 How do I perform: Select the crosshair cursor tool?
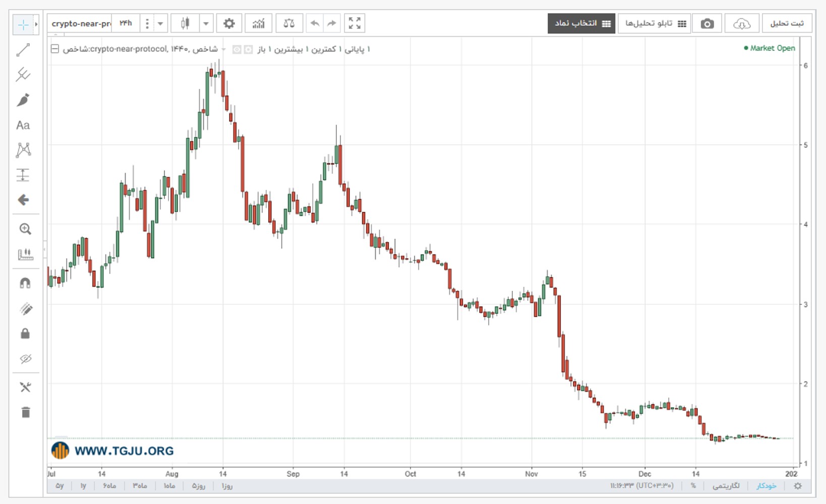23,24
